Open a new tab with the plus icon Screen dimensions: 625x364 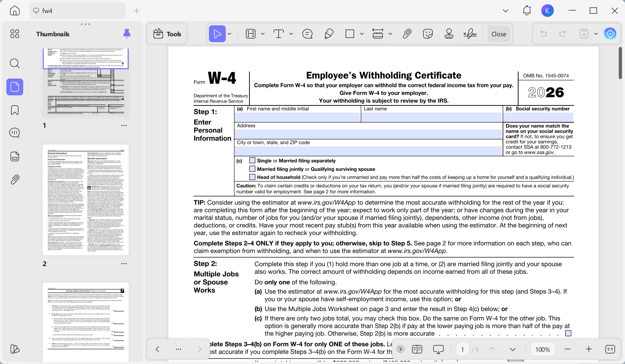coord(136,11)
